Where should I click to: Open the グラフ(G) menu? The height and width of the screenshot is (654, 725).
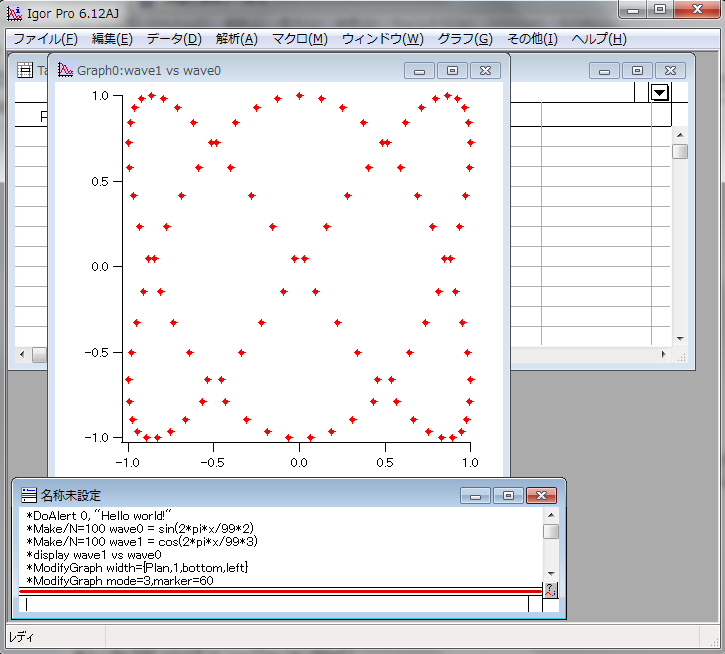click(465, 39)
